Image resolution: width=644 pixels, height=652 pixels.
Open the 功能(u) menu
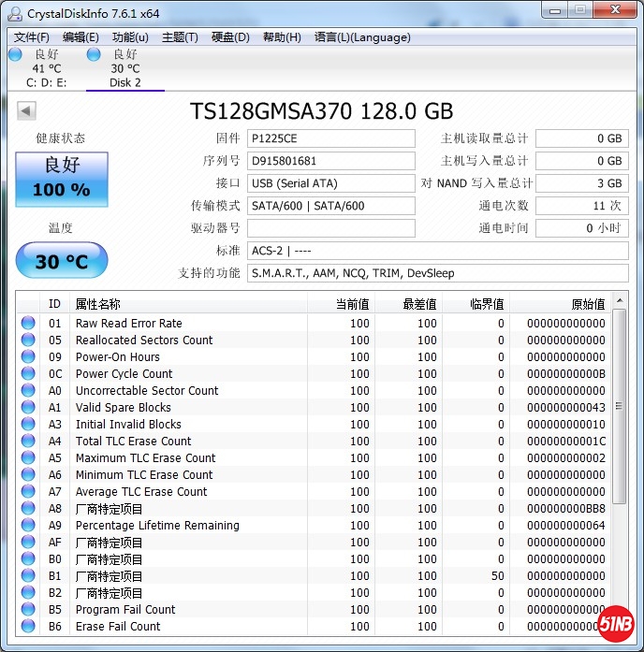(130, 37)
